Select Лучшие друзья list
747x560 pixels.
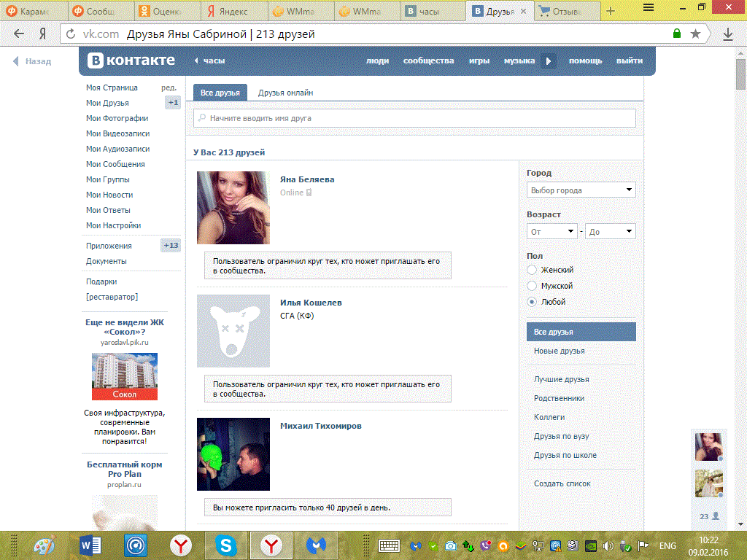(x=561, y=379)
